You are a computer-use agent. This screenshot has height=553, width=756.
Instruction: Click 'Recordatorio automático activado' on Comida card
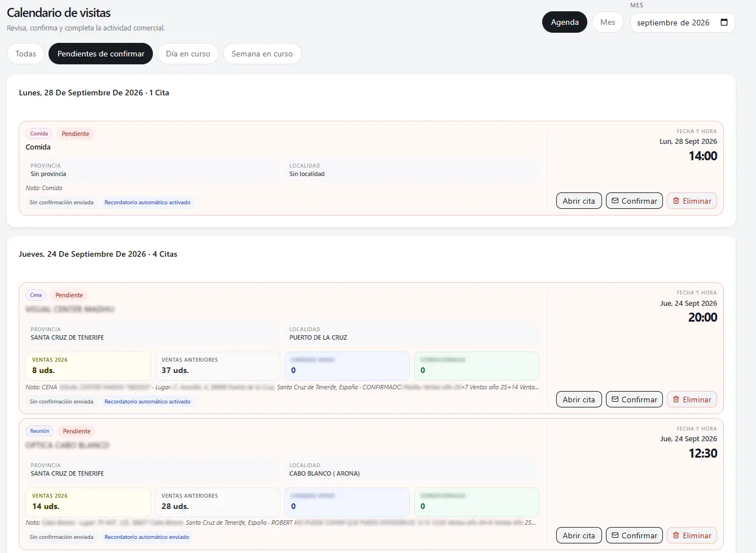pos(147,202)
